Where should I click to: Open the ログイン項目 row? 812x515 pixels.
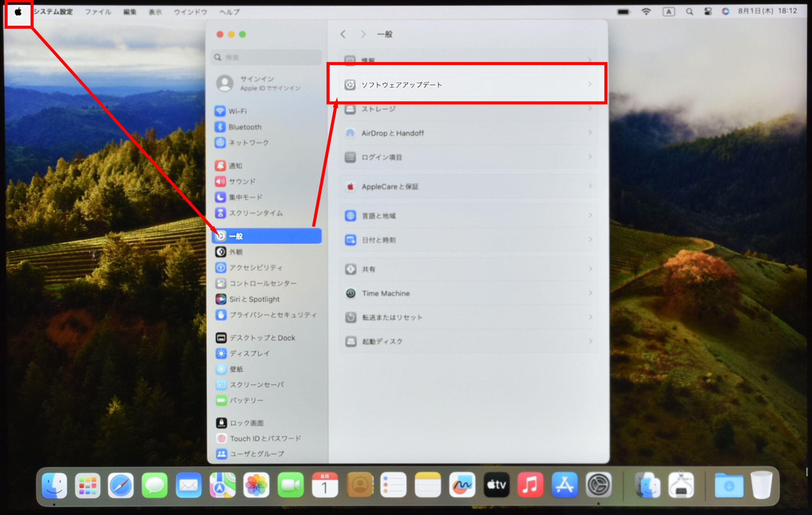point(468,157)
